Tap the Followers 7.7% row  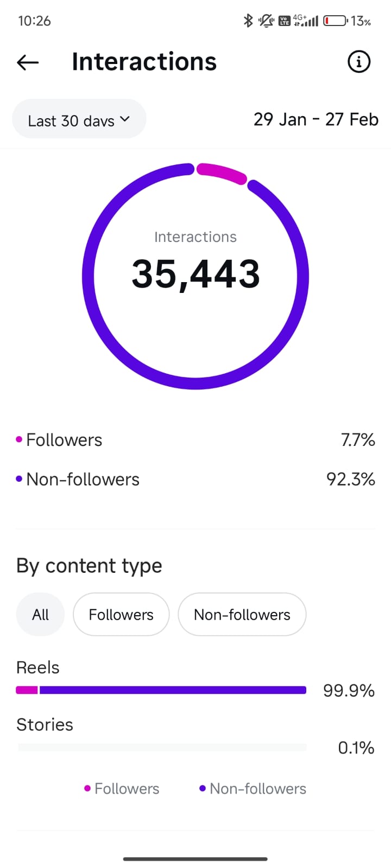coord(195,440)
